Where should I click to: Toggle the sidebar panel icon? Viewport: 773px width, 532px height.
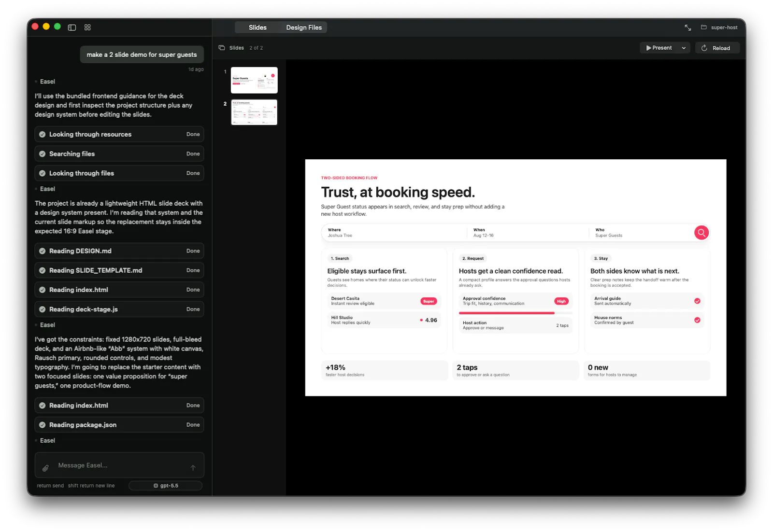point(72,28)
